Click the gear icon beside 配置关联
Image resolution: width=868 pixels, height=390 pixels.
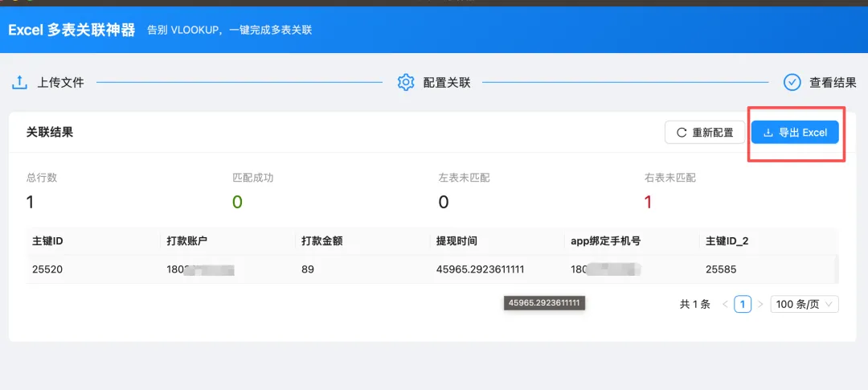pyautogui.click(x=406, y=83)
